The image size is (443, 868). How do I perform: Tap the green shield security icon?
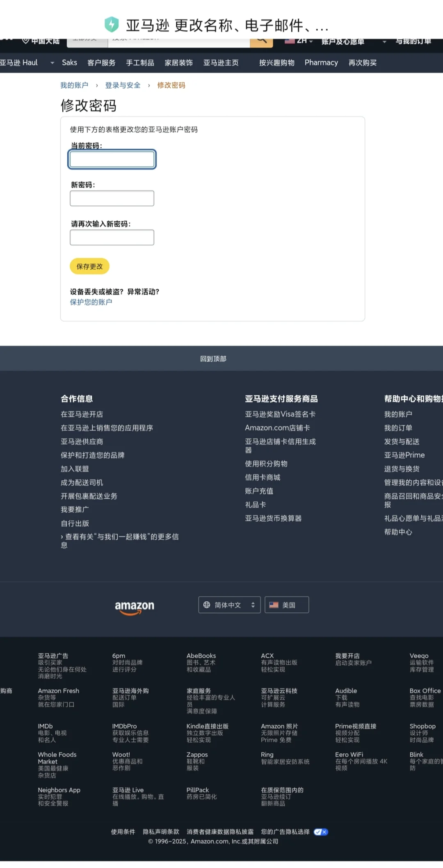(112, 25)
